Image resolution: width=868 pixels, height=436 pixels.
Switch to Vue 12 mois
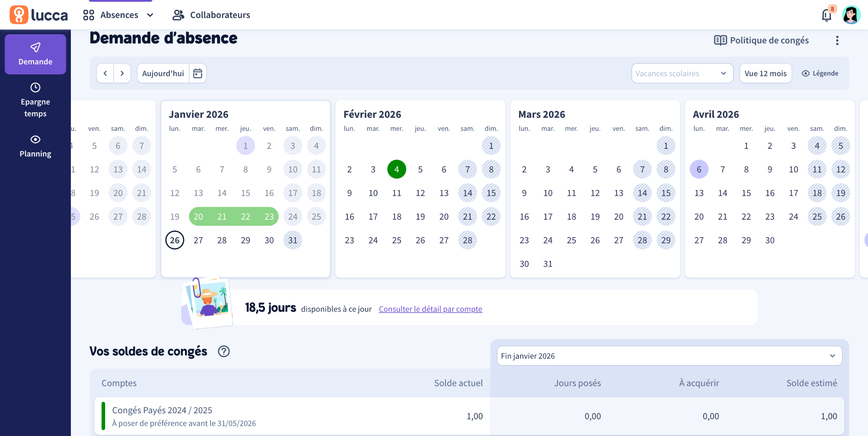pos(765,73)
